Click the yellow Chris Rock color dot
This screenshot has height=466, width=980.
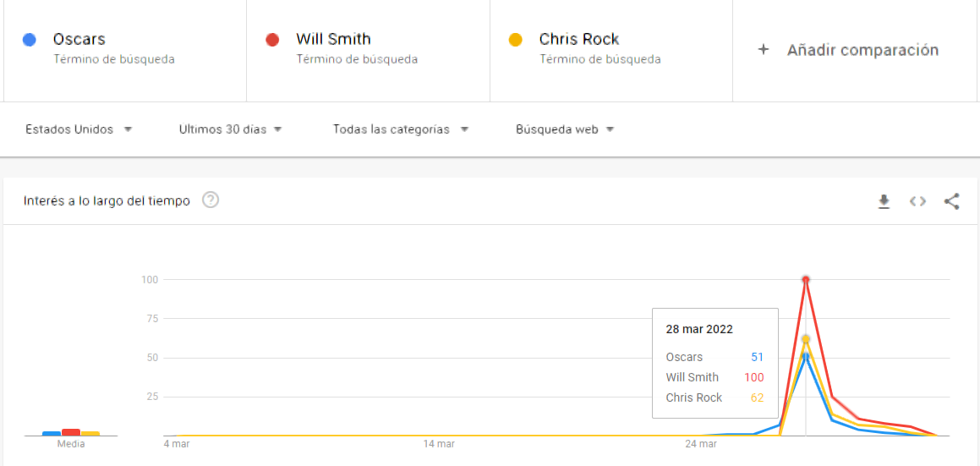(515, 40)
